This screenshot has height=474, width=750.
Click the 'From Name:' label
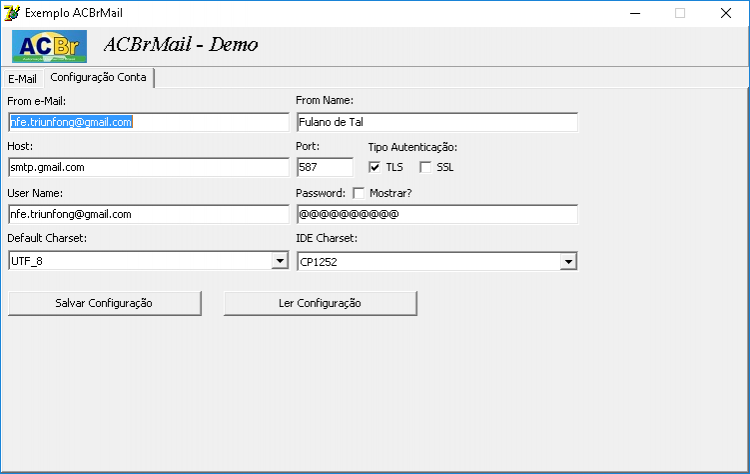point(325,100)
